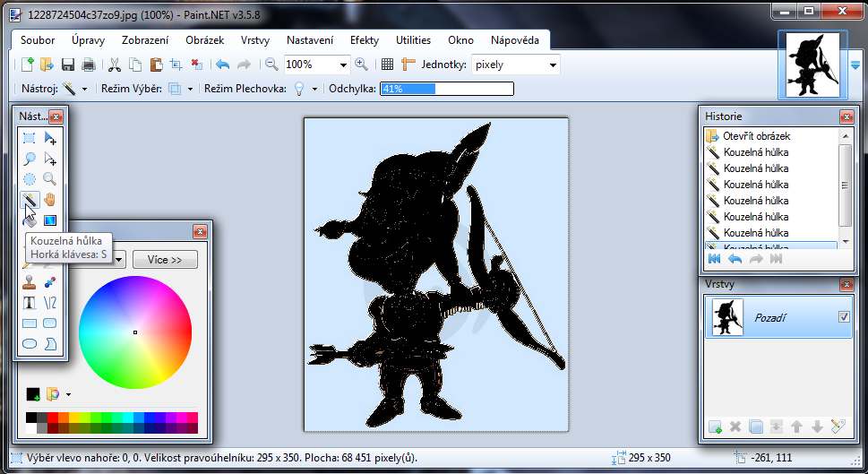Expand the Režim Plechovka dropdown
Screen dimensions: 868x474
pyautogui.click(x=315, y=89)
